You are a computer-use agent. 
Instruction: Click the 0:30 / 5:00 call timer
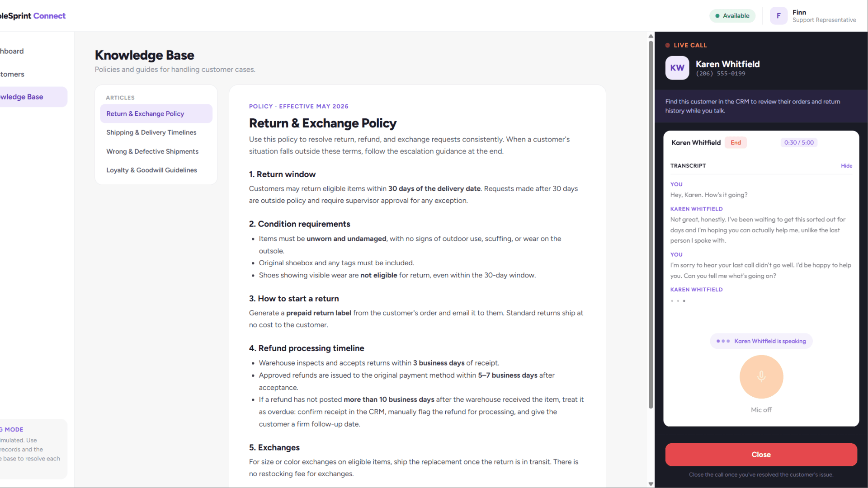pyautogui.click(x=799, y=143)
